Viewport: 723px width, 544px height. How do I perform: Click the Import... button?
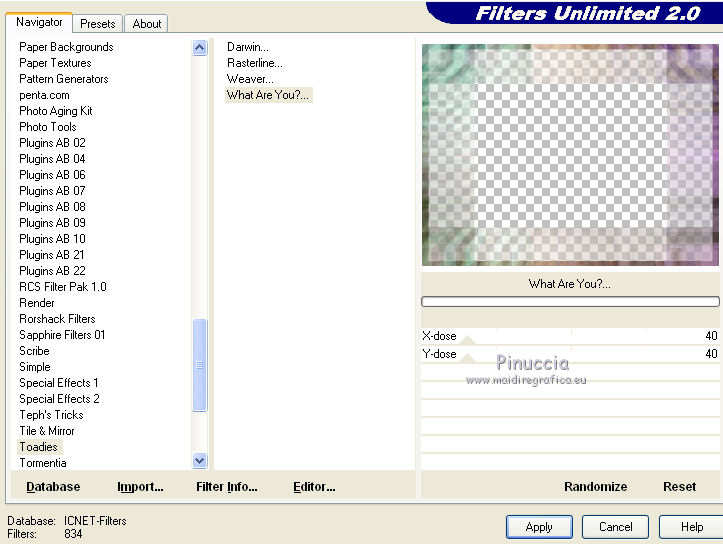(140, 486)
